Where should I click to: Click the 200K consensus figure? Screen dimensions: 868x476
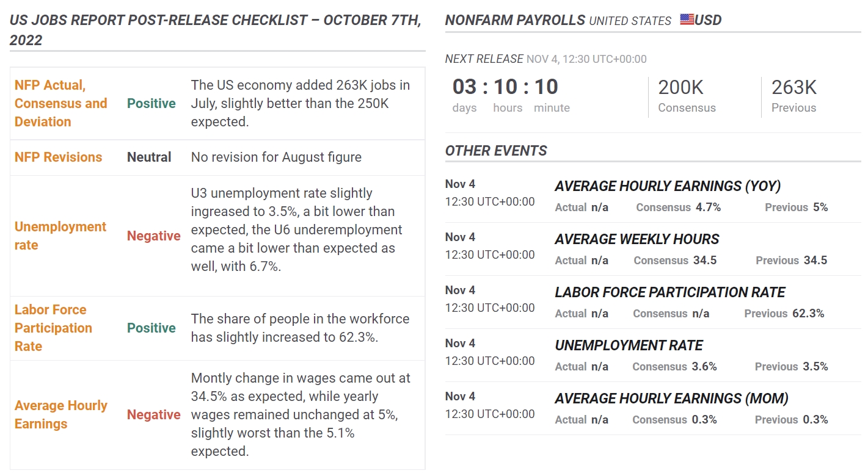coord(680,87)
